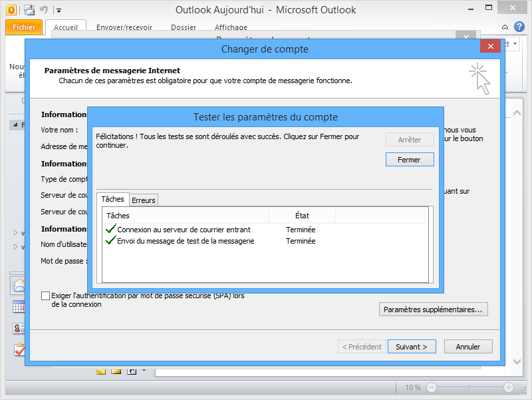Select the Erreurs tab
532x400 pixels.
click(144, 200)
